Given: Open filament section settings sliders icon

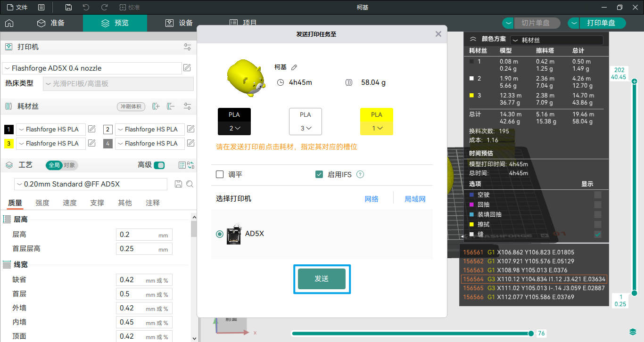Looking at the screenshot, I should pyautogui.click(x=188, y=106).
